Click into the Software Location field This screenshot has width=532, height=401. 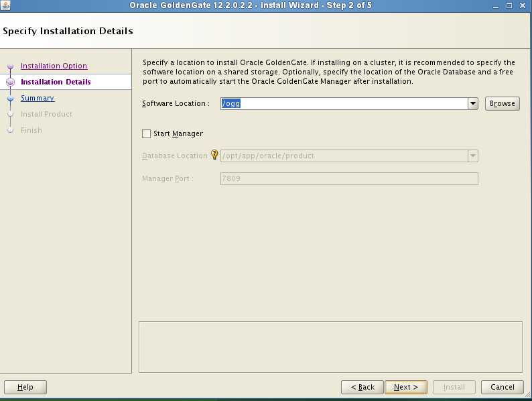pyautogui.click(x=344, y=103)
